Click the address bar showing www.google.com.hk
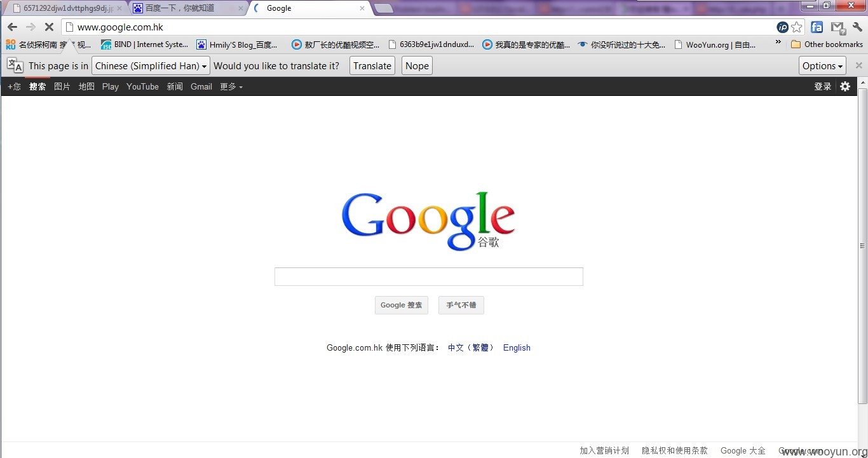This screenshot has height=458, width=868. click(419, 27)
